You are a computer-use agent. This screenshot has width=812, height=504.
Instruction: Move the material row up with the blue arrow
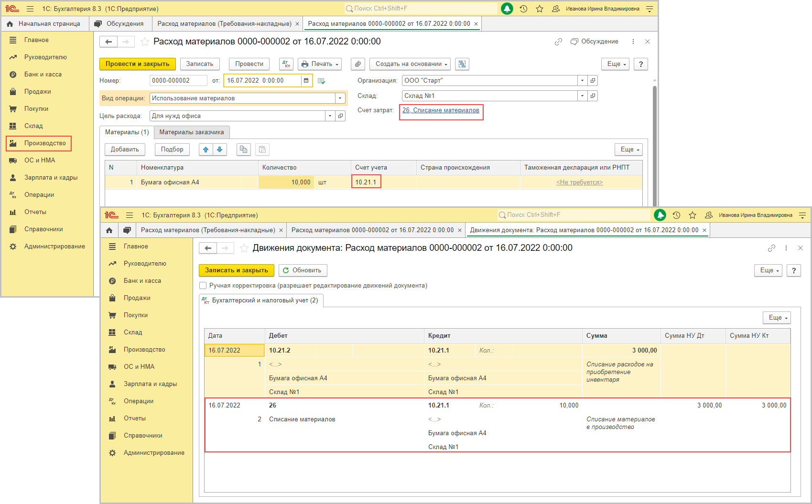206,150
